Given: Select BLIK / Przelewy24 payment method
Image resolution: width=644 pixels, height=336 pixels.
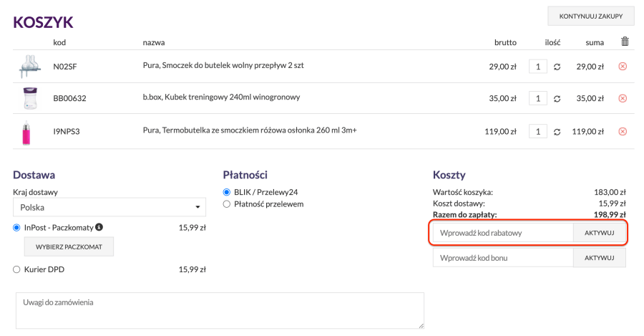Looking at the screenshot, I should click(x=227, y=192).
